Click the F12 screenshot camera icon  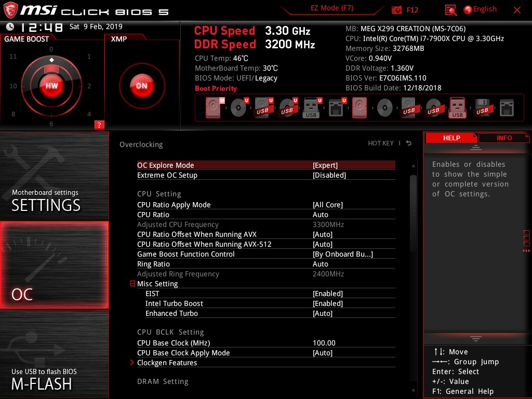[x=397, y=10]
